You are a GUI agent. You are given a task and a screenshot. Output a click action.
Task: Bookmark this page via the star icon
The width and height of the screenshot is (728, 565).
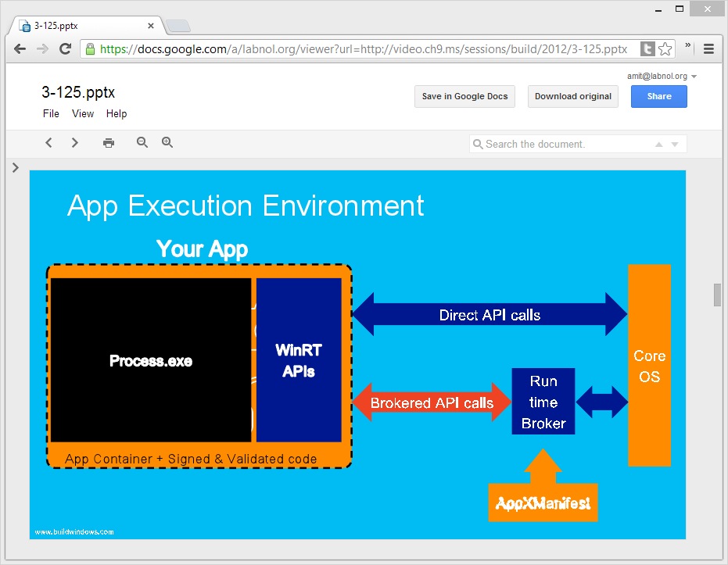tap(665, 48)
